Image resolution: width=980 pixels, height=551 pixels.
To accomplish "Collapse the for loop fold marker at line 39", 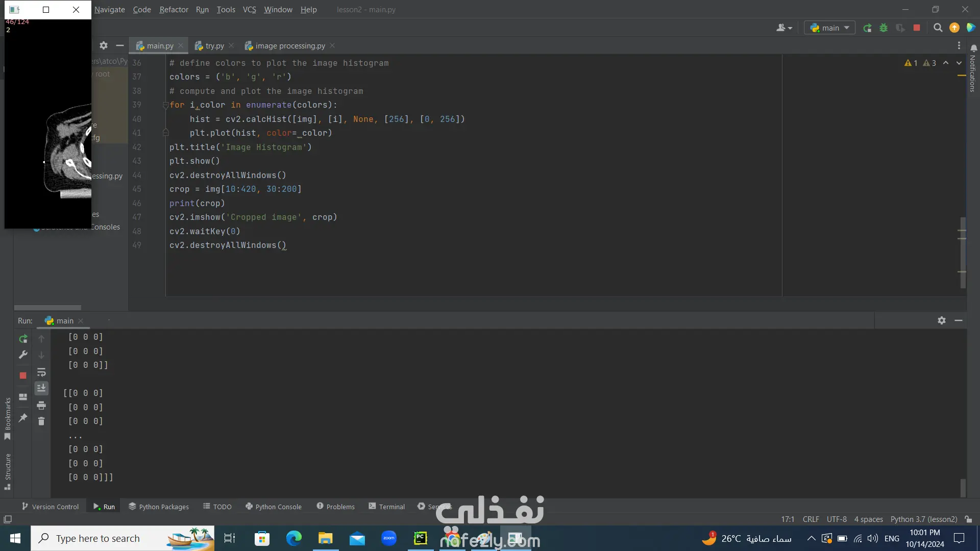I will (165, 105).
